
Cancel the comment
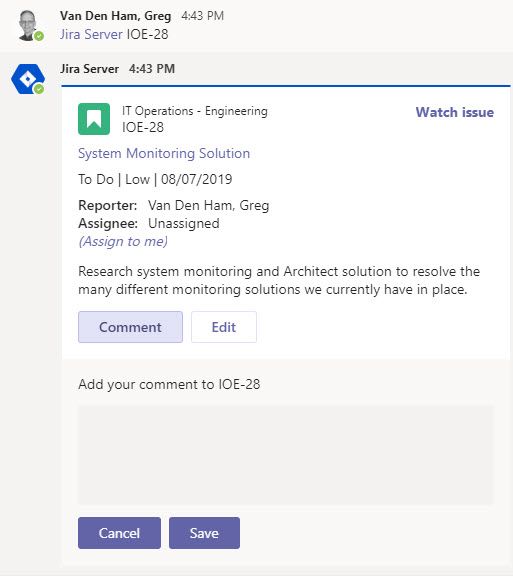(119, 533)
